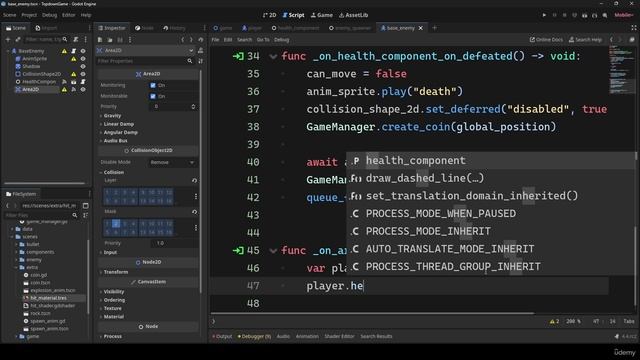Click the Filter Properties search field
Image resolution: width=640 pixels, height=360 pixels.
click(145, 61)
